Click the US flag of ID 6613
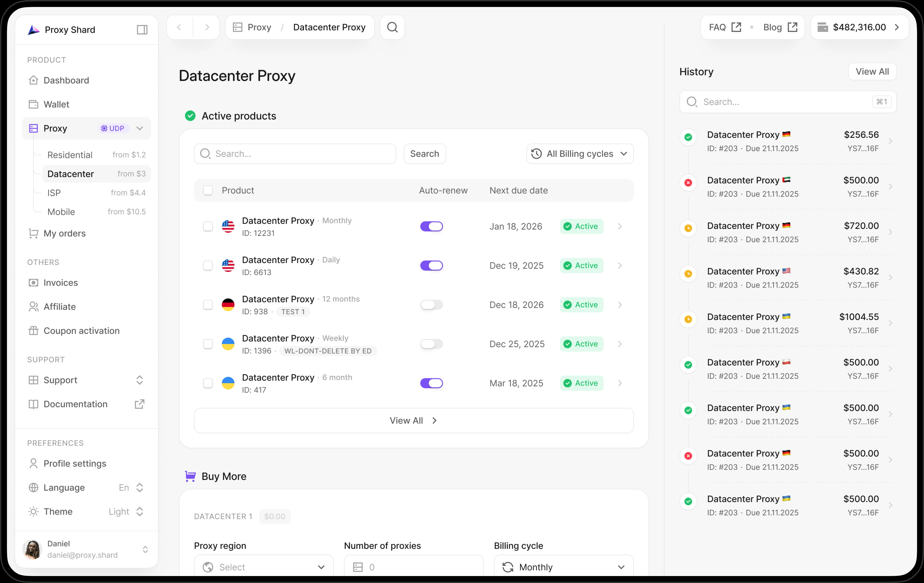924x583 pixels. click(228, 266)
